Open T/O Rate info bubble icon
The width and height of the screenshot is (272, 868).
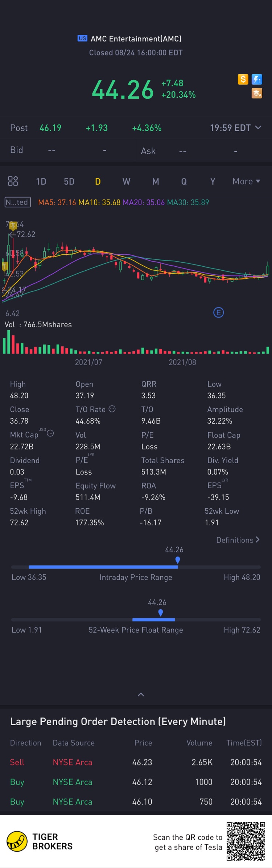(x=112, y=409)
